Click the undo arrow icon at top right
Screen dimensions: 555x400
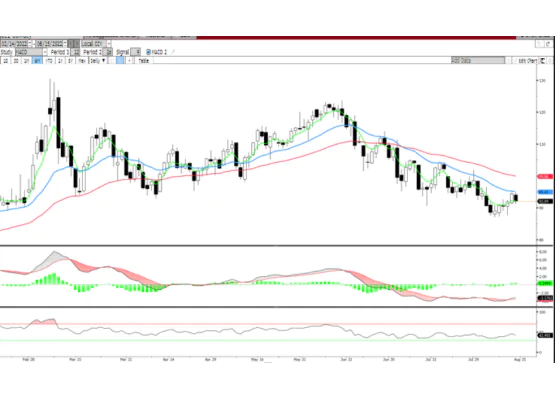[539, 44]
